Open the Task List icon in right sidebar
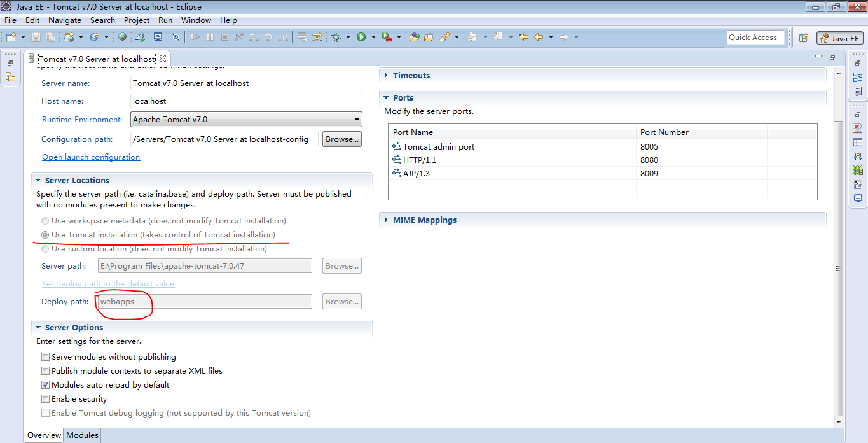 pyautogui.click(x=858, y=92)
